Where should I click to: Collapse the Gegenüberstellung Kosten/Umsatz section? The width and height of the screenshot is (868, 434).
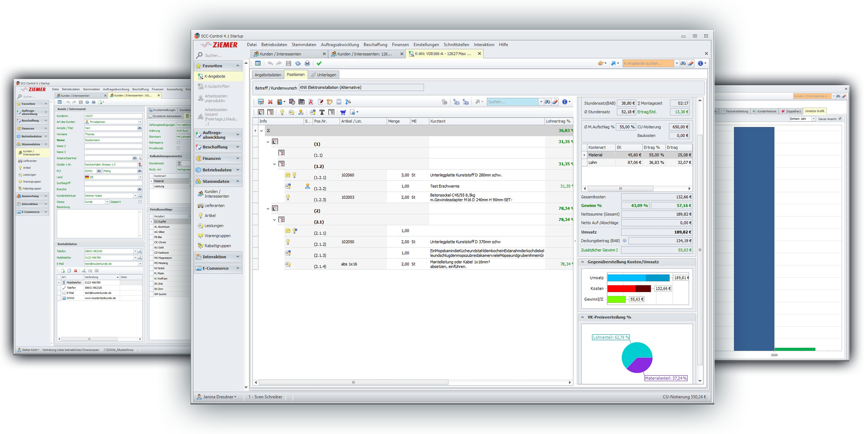[x=583, y=262]
